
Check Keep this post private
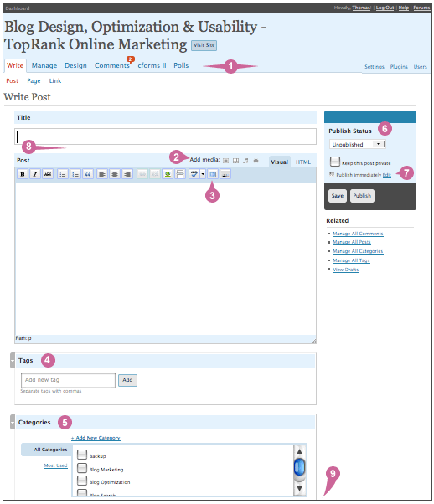[x=335, y=162]
